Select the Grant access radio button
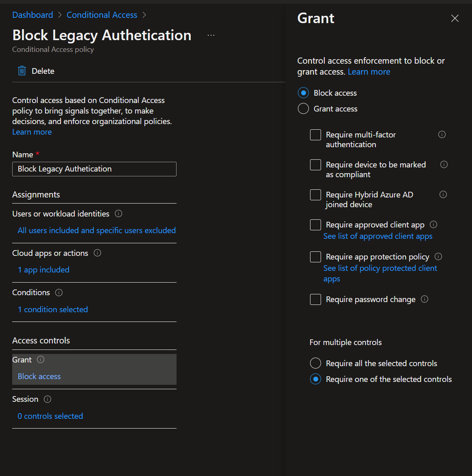This screenshot has width=472, height=476. pyautogui.click(x=303, y=109)
